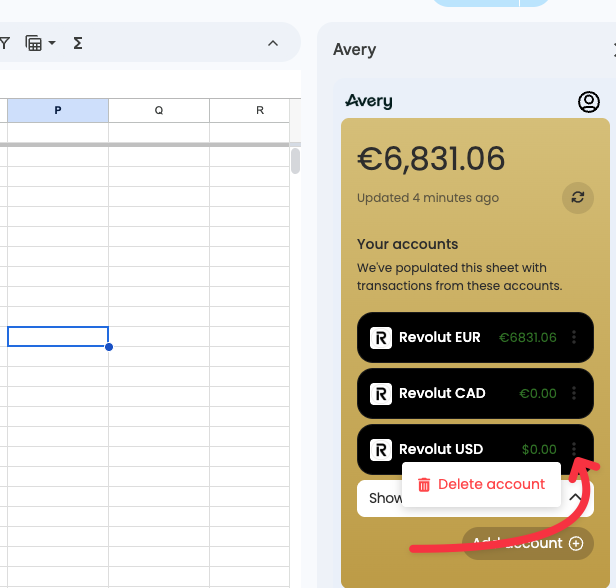The image size is (616, 588).
Task: Select column P header
Action: tap(57, 110)
